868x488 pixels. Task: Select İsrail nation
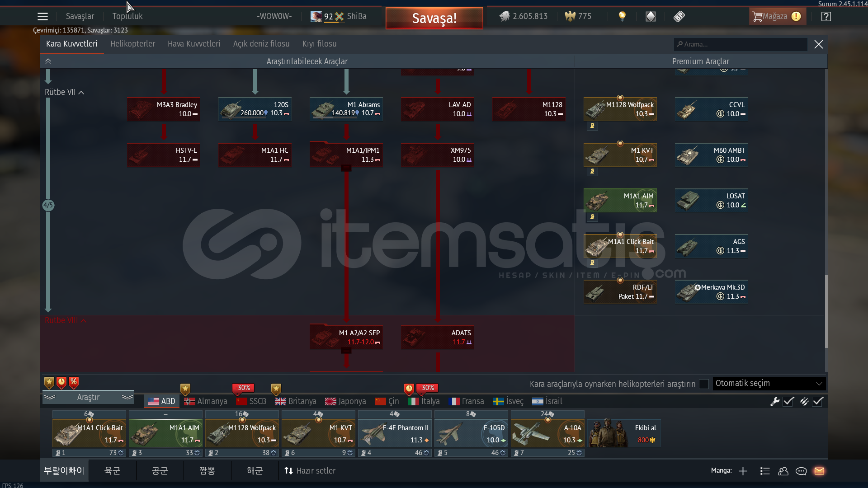pyautogui.click(x=547, y=401)
